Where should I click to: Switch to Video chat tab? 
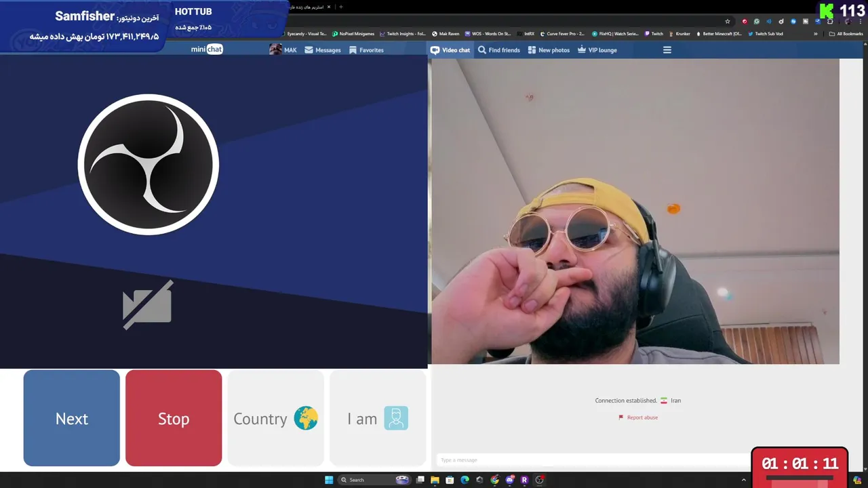coord(450,49)
